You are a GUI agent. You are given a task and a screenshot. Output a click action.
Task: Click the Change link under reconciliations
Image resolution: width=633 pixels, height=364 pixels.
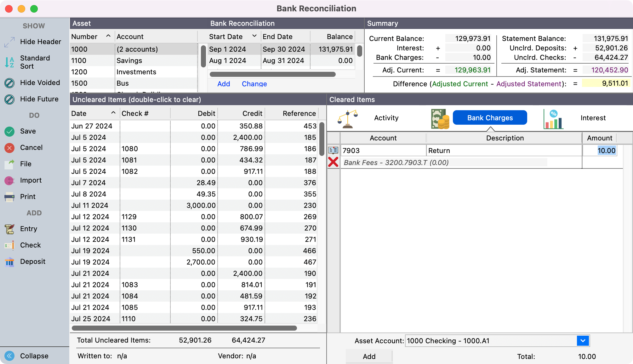pyautogui.click(x=254, y=84)
